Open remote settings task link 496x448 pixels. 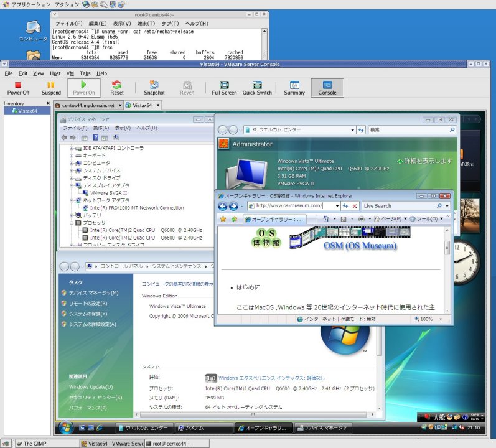coord(88,304)
